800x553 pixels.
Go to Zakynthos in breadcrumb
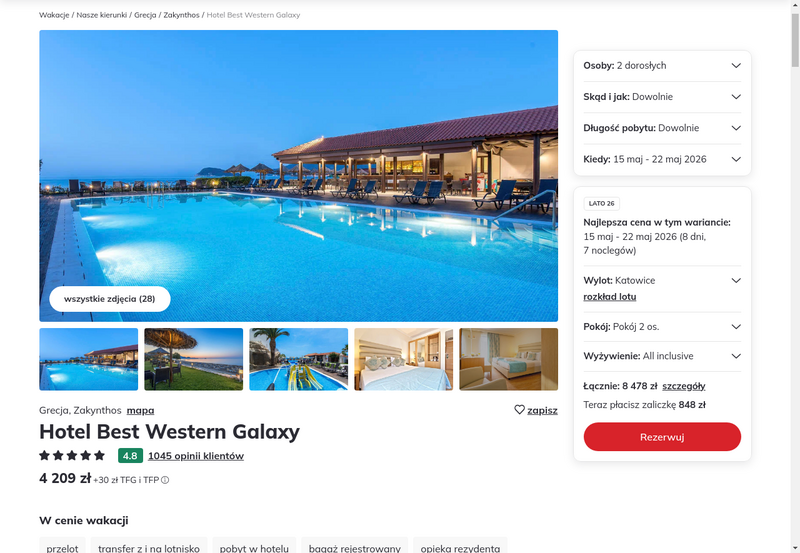(x=181, y=15)
